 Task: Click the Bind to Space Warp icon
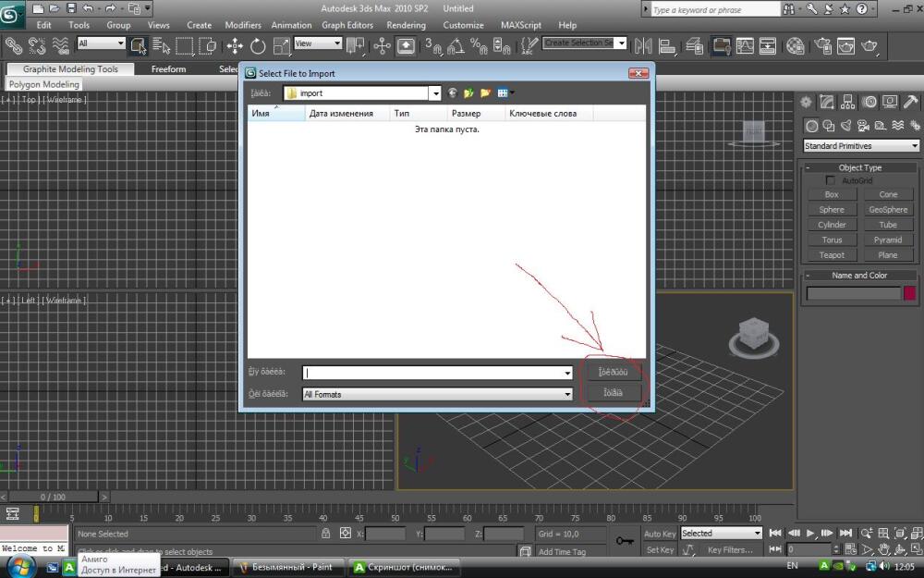click(60, 45)
